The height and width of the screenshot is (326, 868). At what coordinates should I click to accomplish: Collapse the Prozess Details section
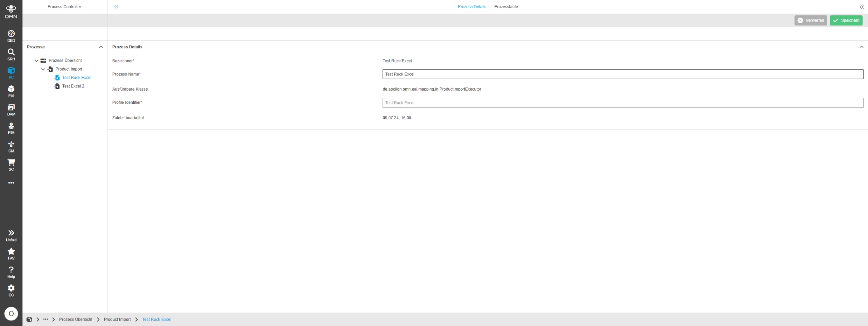click(862, 47)
